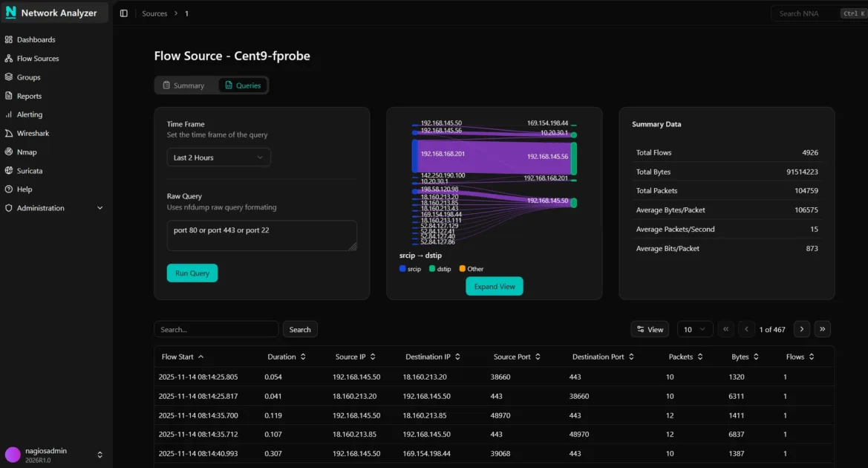Toggle srcip legend series in chart
Image resolution: width=868 pixels, height=468 pixels.
click(x=409, y=269)
